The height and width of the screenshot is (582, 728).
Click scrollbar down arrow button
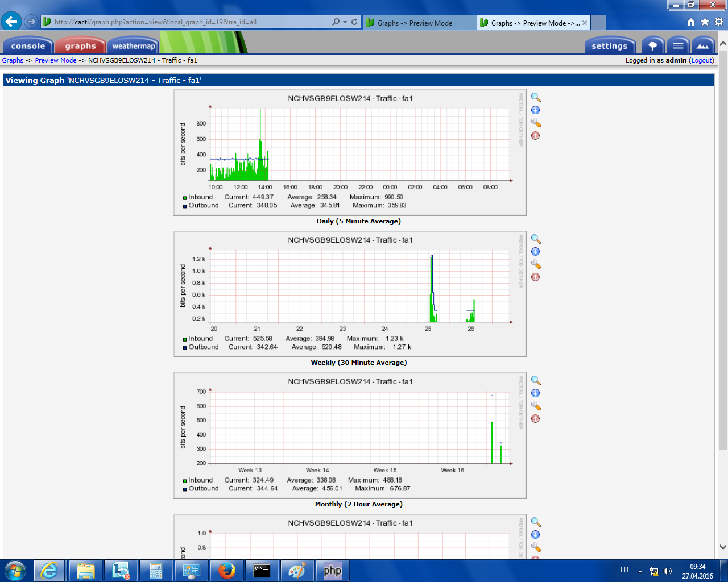pos(723,547)
